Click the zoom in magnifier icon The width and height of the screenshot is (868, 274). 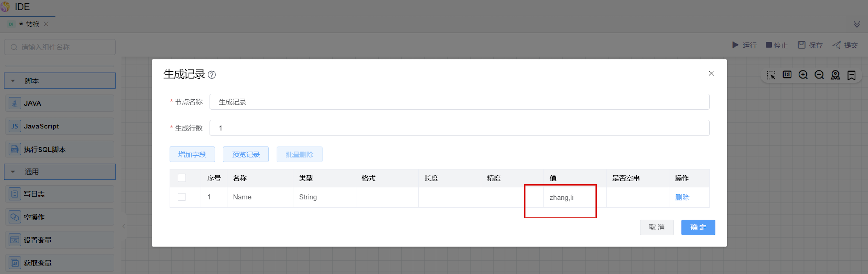pos(803,75)
